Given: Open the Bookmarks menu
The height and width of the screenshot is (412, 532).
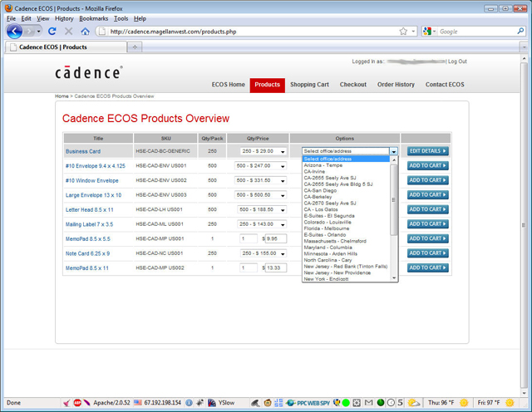Looking at the screenshot, I should (94, 18).
